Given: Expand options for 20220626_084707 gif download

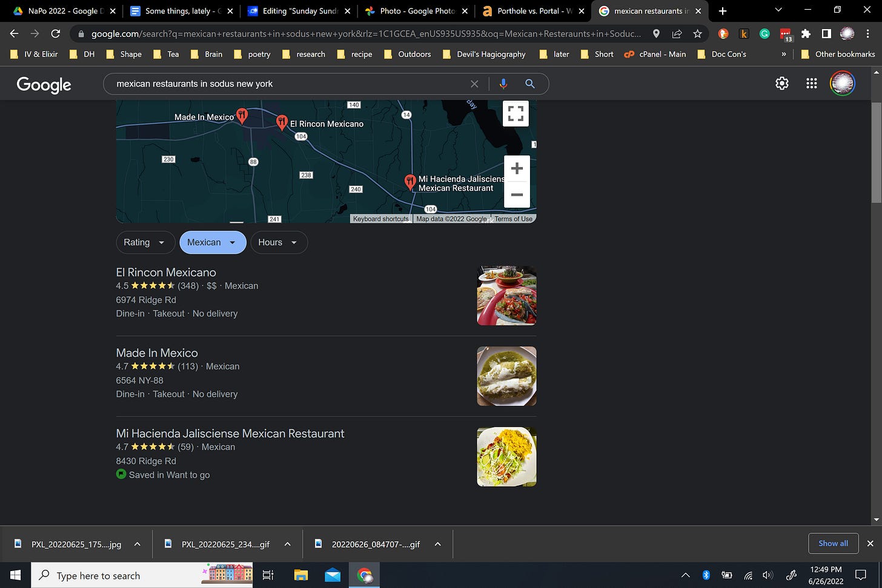Looking at the screenshot, I should (437, 544).
